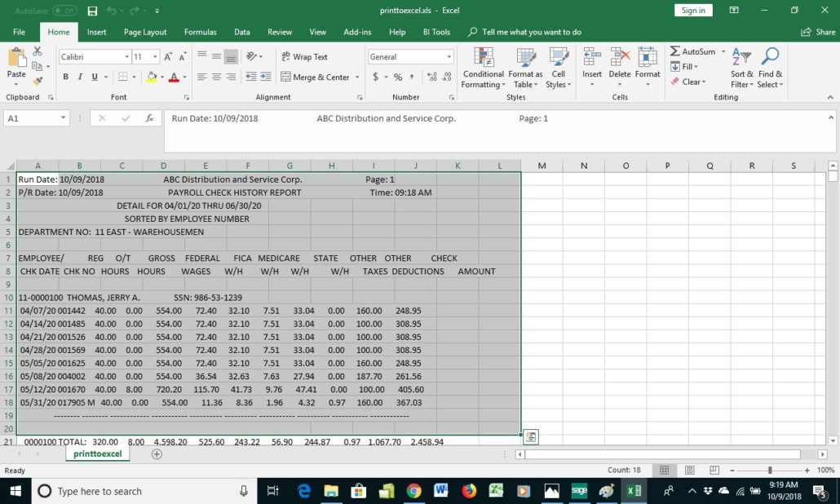
Task: Decrease font size with smaller A icon
Action: click(x=183, y=57)
